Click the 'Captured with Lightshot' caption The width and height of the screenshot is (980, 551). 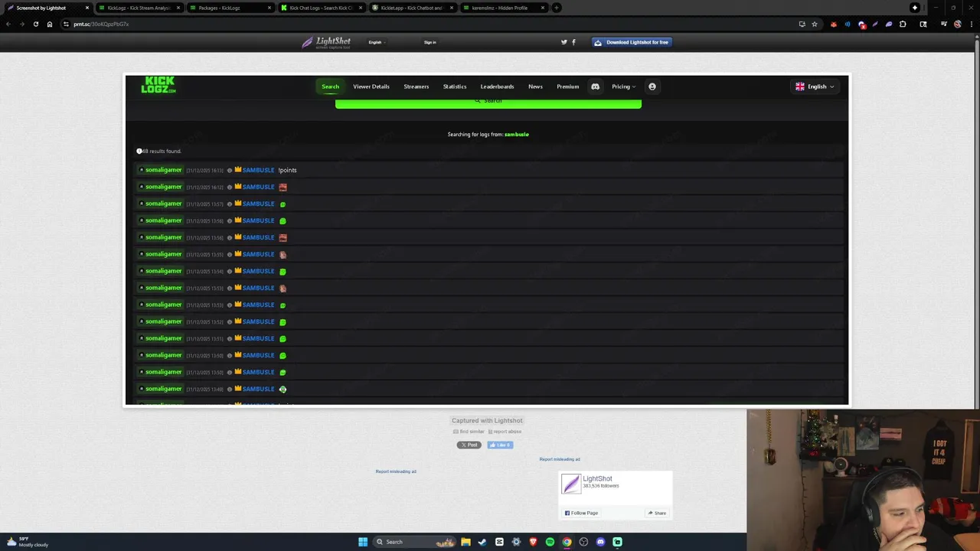[487, 420]
